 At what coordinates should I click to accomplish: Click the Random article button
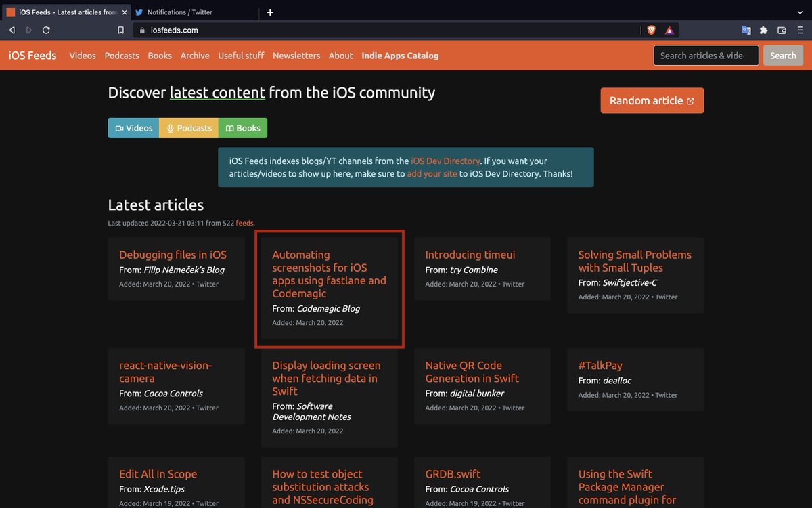point(652,100)
